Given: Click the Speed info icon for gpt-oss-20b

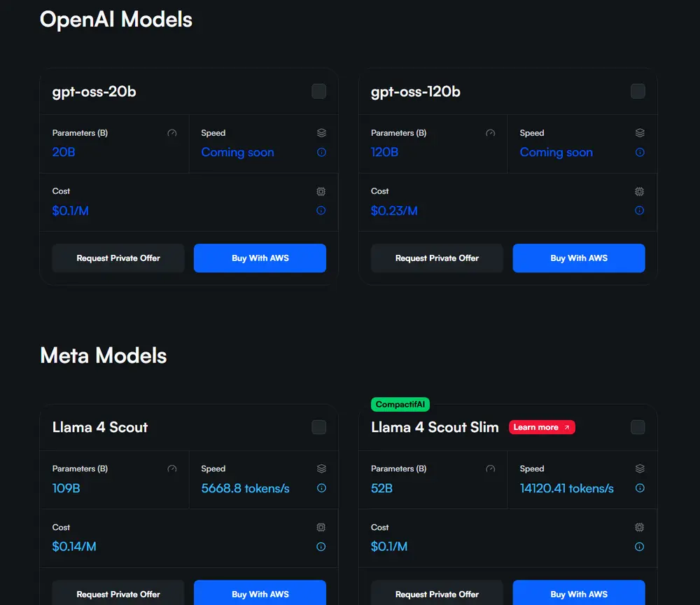Looking at the screenshot, I should tap(321, 152).
